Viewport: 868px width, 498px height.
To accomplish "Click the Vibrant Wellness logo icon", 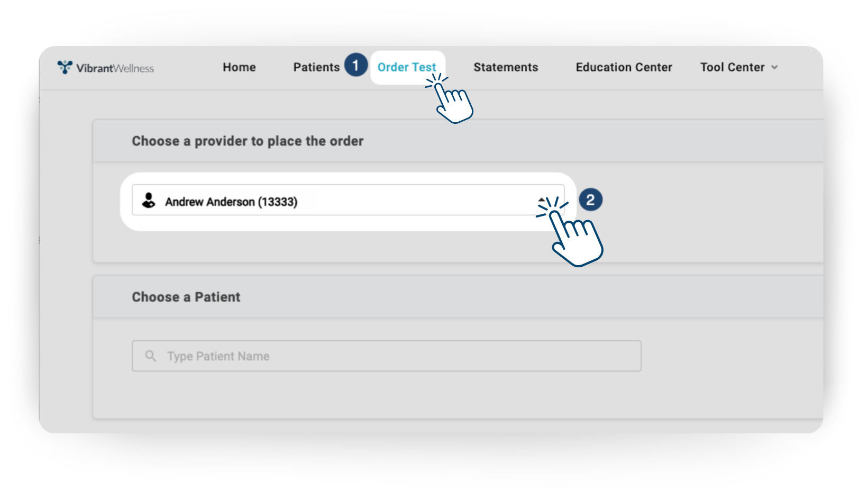I will [x=65, y=67].
